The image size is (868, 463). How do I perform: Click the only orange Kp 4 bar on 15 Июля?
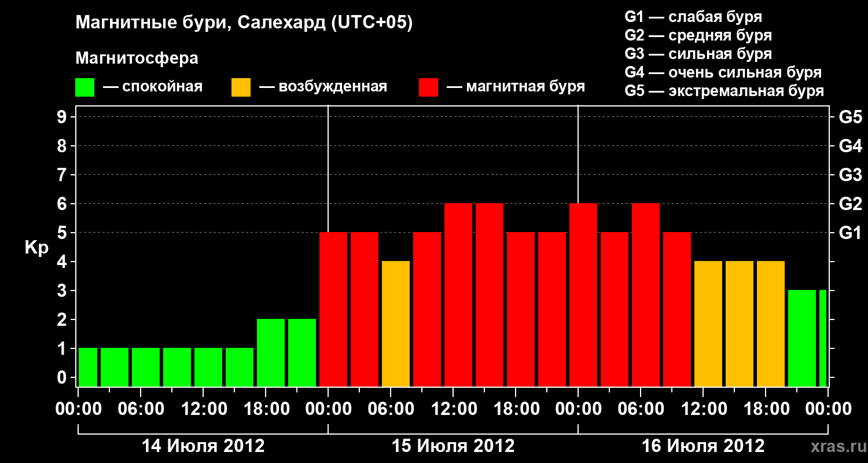396,324
